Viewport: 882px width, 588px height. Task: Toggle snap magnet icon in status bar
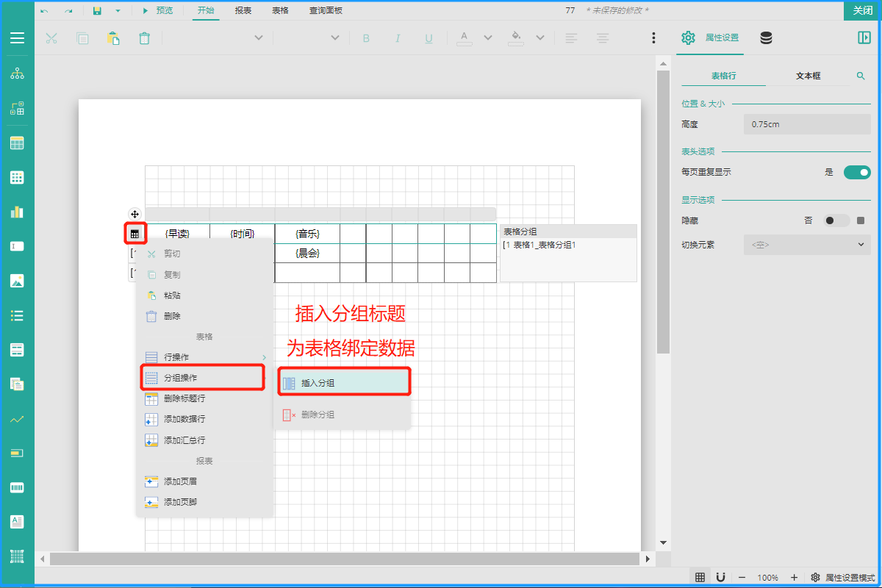tap(721, 577)
